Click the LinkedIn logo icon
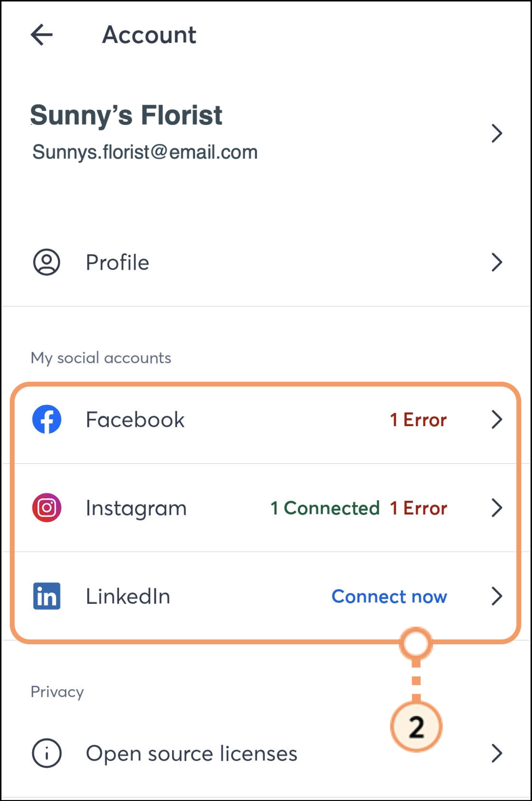 [47, 596]
